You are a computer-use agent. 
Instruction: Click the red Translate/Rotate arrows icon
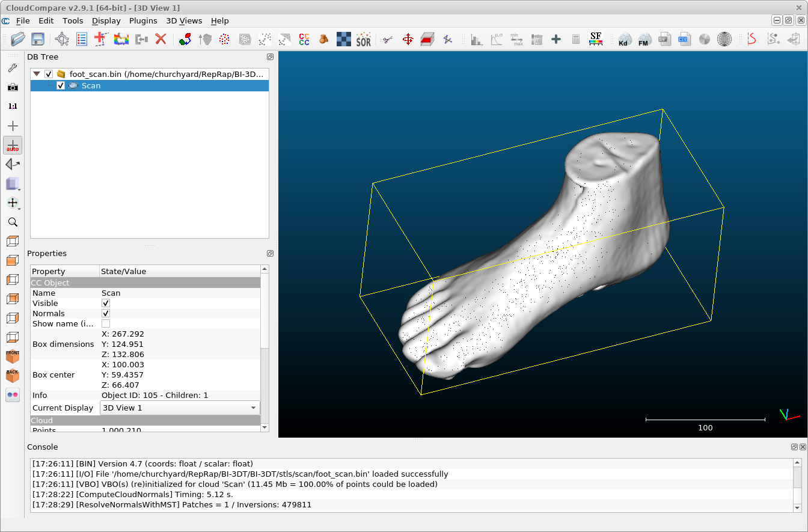pos(408,40)
